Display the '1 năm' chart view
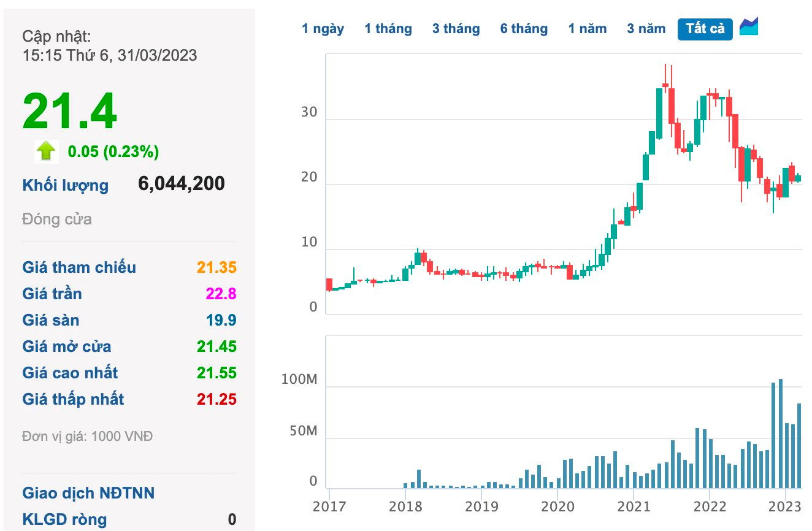The height and width of the screenshot is (531, 812). tap(587, 29)
